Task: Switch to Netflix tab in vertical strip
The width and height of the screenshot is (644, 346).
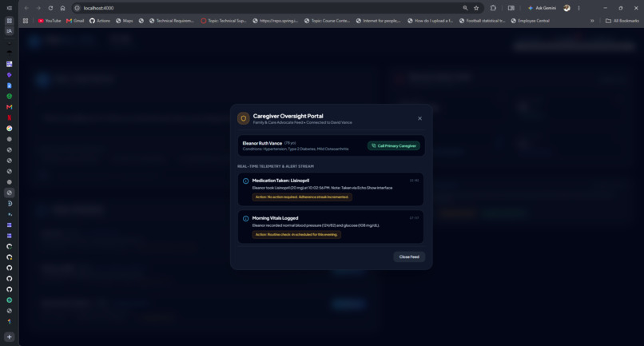Action: [10, 118]
